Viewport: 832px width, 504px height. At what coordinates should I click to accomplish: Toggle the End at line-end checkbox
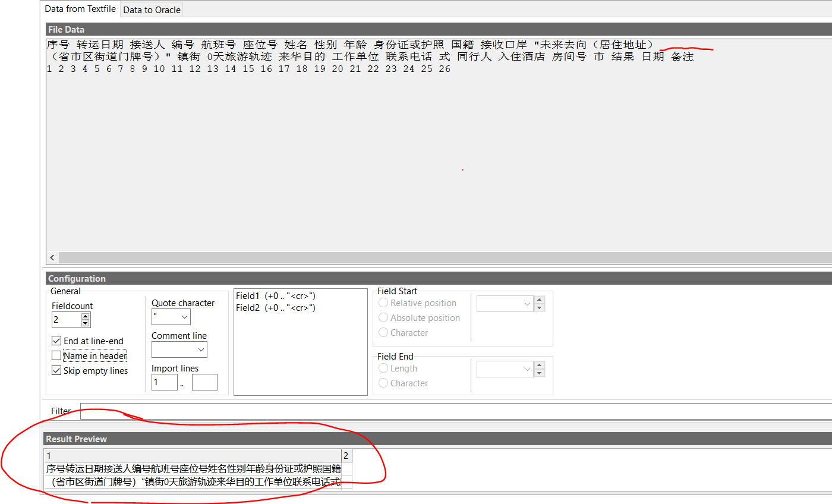[56, 341]
